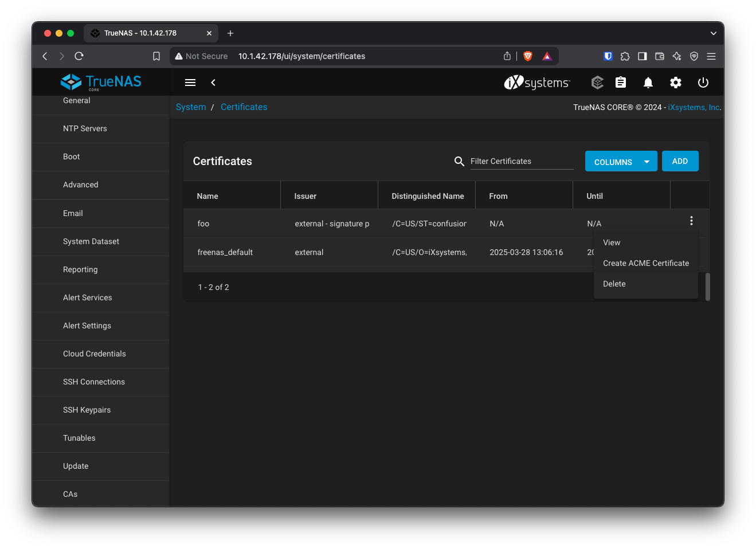Open SSH Connections in the sidebar
Image resolution: width=756 pixels, height=549 pixels.
[x=101, y=382]
